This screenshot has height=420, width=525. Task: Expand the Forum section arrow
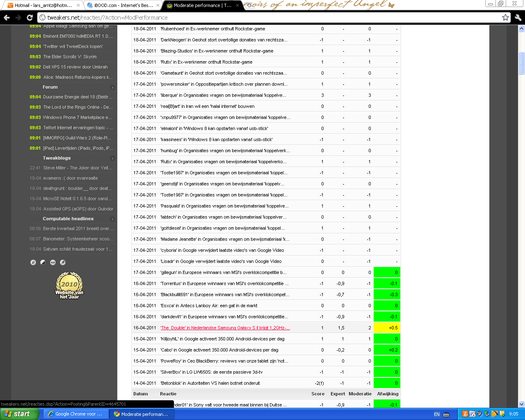pos(112,87)
